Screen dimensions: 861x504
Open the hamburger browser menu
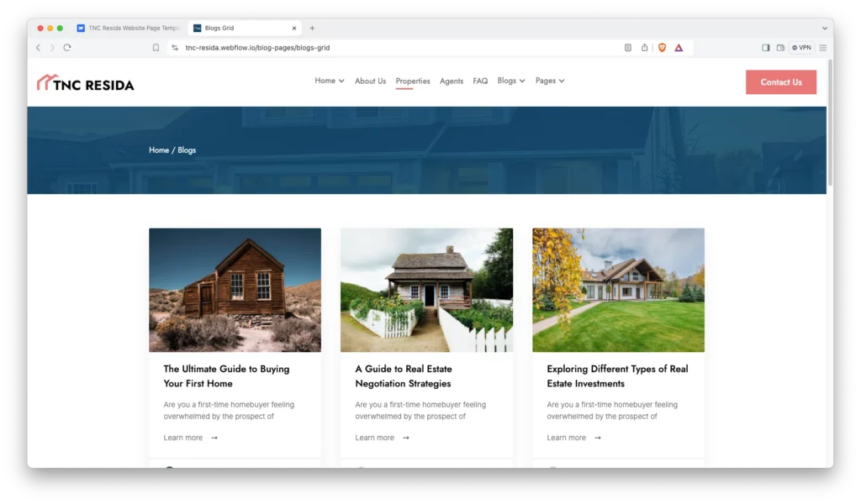(822, 48)
